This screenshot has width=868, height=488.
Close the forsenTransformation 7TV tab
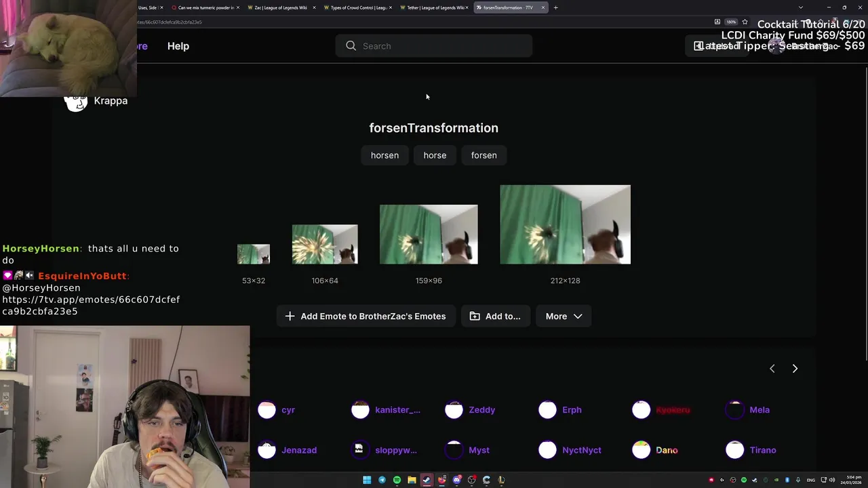[x=542, y=7]
